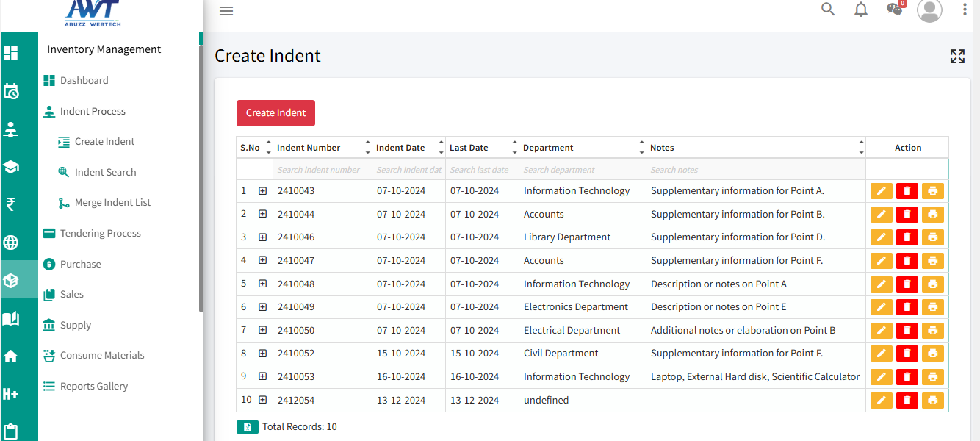The width and height of the screenshot is (980, 441).
Task: Sort the table by Indent Number column
Action: pyautogui.click(x=367, y=148)
